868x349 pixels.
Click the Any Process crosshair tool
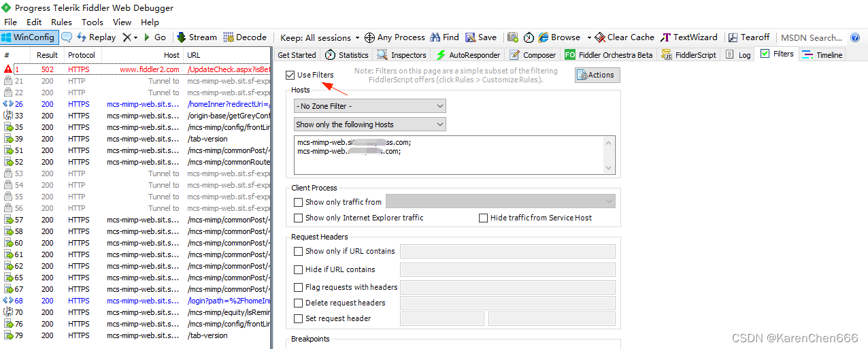395,37
